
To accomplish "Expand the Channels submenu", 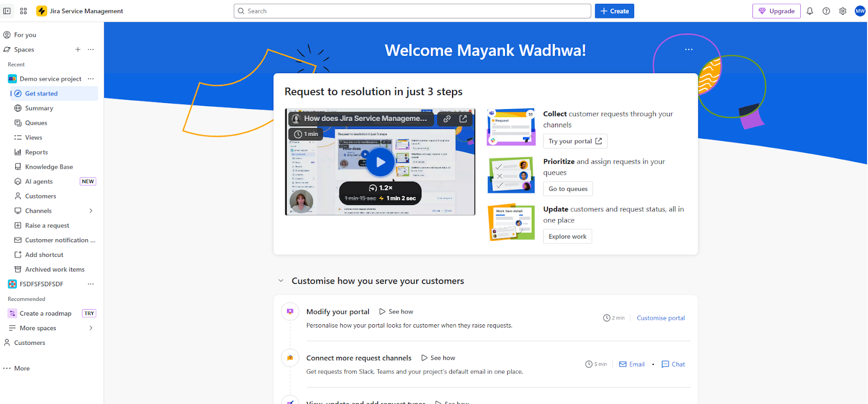I will click(91, 211).
